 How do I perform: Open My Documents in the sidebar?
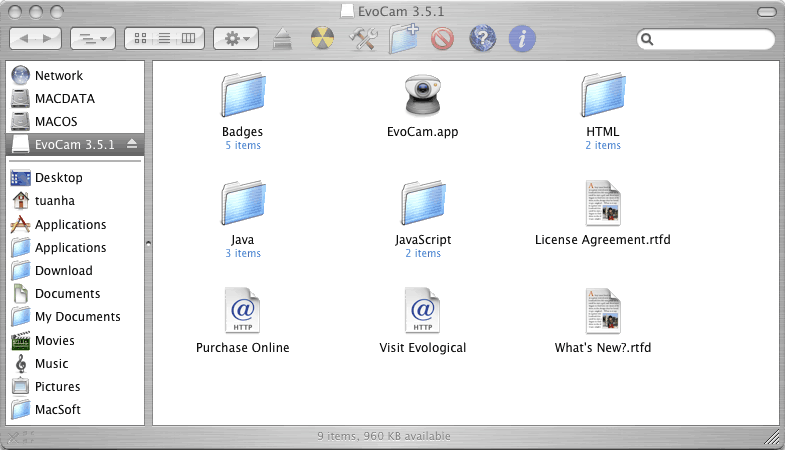coord(75,317)
